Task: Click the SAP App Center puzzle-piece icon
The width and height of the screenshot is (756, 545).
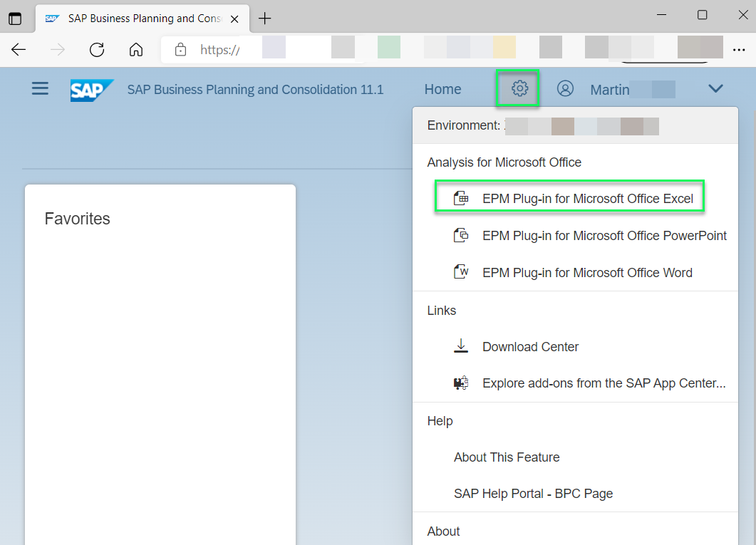Action: click(461, 383)
